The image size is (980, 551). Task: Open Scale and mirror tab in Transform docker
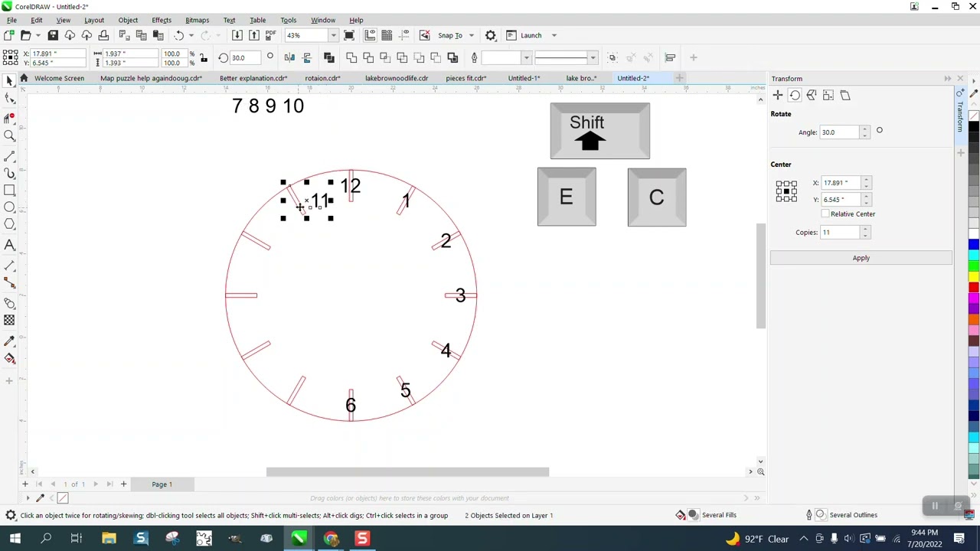pos(812,95)
